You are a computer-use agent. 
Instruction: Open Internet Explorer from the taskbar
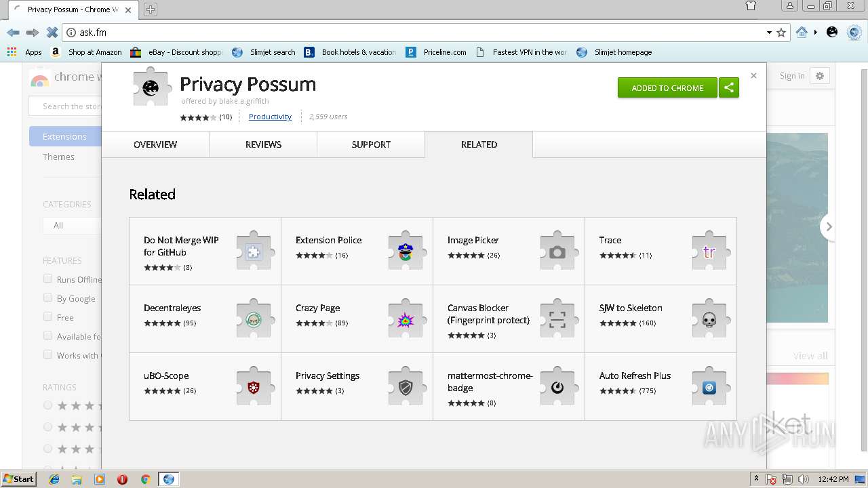click(x=54, y=479)
